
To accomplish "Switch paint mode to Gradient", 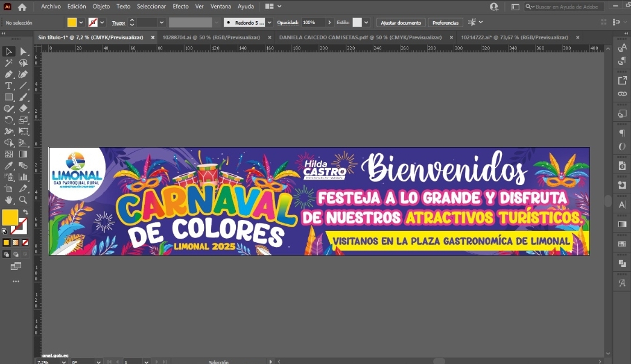I will 16,242.
